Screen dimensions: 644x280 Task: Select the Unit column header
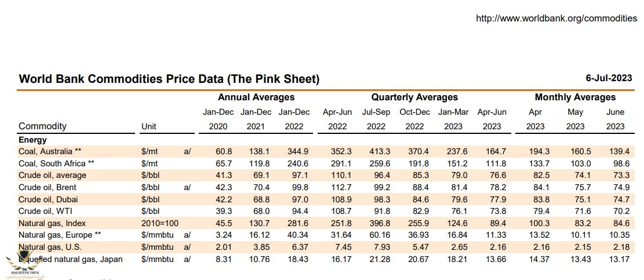[148, 126]
